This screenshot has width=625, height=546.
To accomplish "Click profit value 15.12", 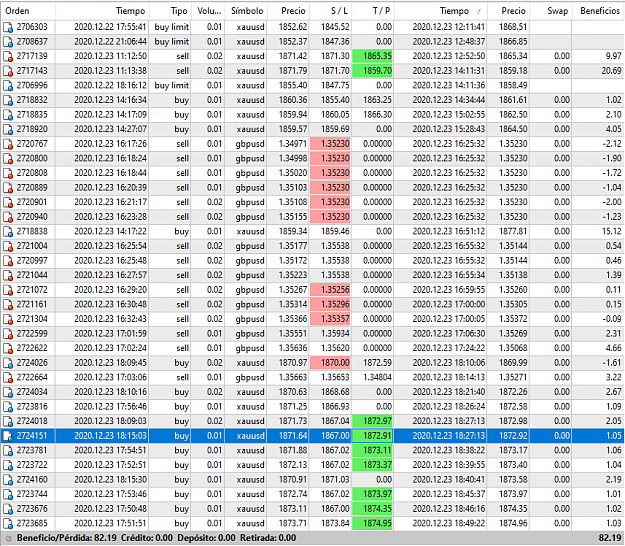I will (611, 232).
